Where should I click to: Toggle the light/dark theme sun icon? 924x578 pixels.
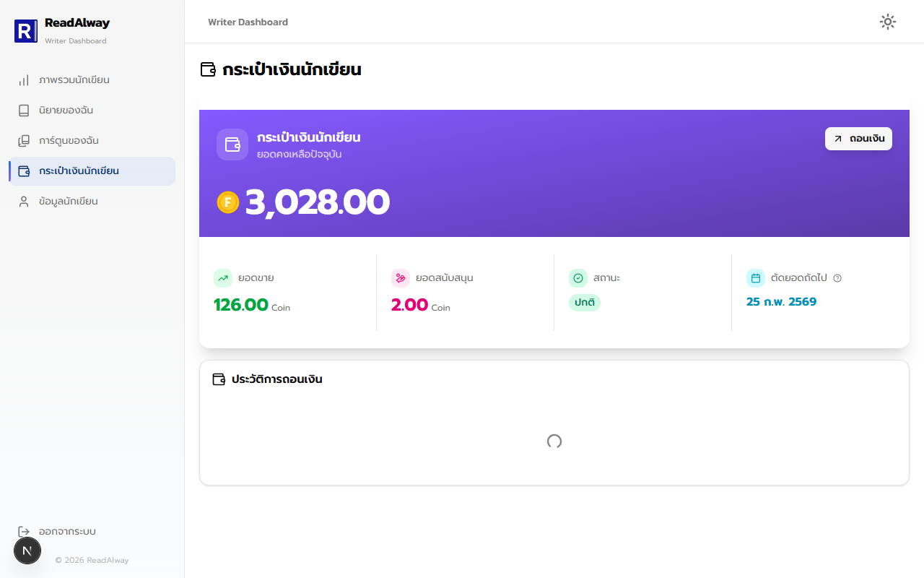(888, 22)
